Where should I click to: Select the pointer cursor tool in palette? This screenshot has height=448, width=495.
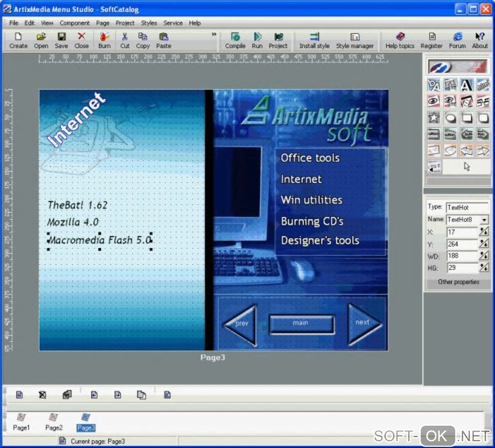click(x=467, y=167)
